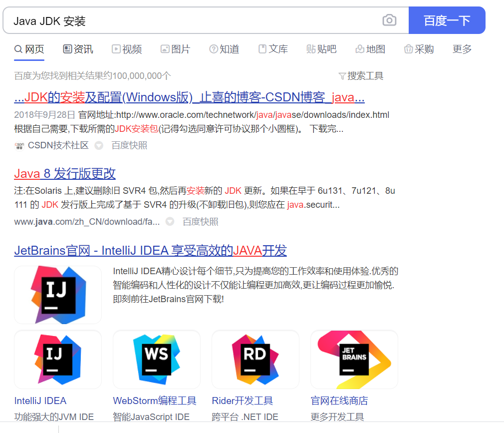Open the 视频 tab
504x433 pixels.
click(127, 49)
